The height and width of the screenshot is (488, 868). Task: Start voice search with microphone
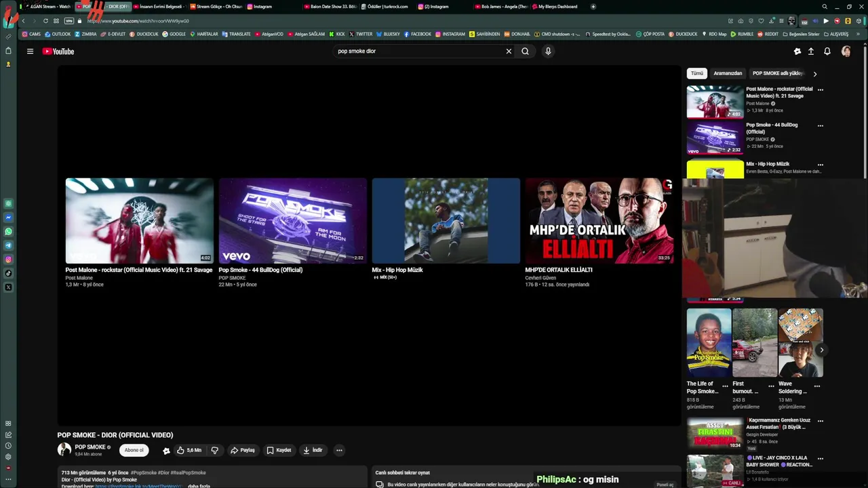click(548, 51)
